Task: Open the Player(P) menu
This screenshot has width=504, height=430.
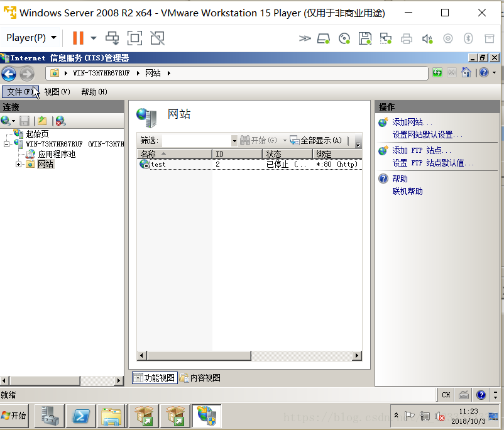Action: pyautogui.click(x=31, y=38)
